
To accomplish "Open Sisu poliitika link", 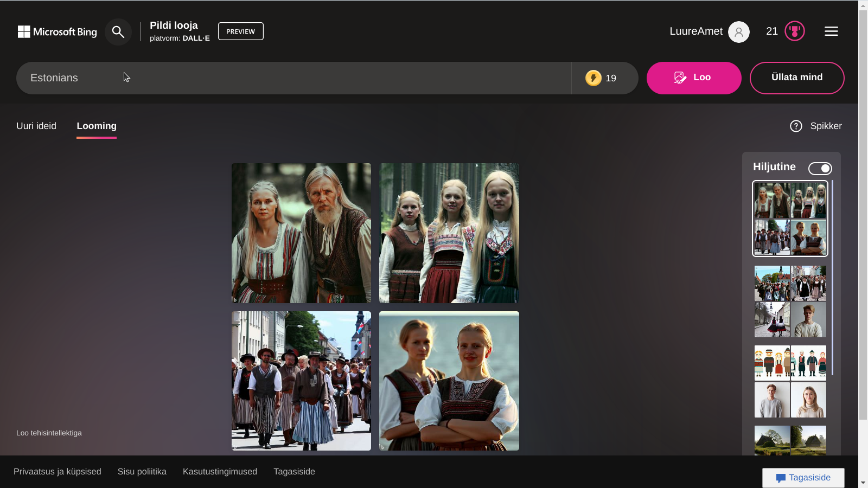I will tap(142, 472).
